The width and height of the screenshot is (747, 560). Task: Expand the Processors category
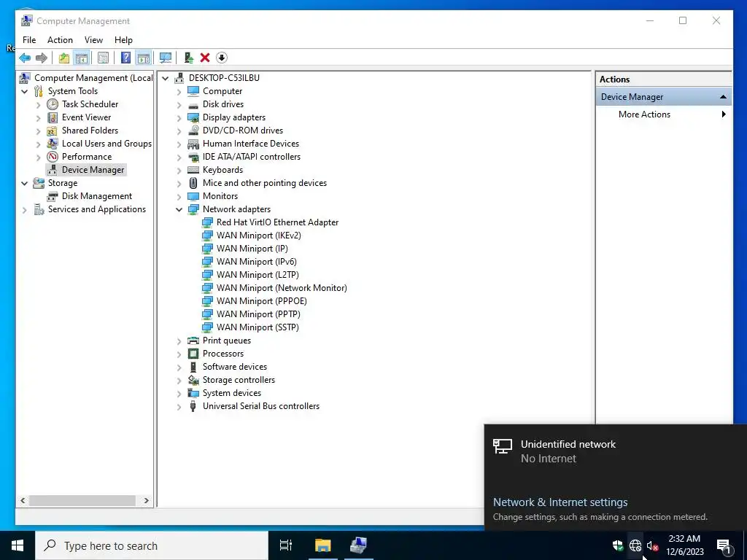click(179, 354)
